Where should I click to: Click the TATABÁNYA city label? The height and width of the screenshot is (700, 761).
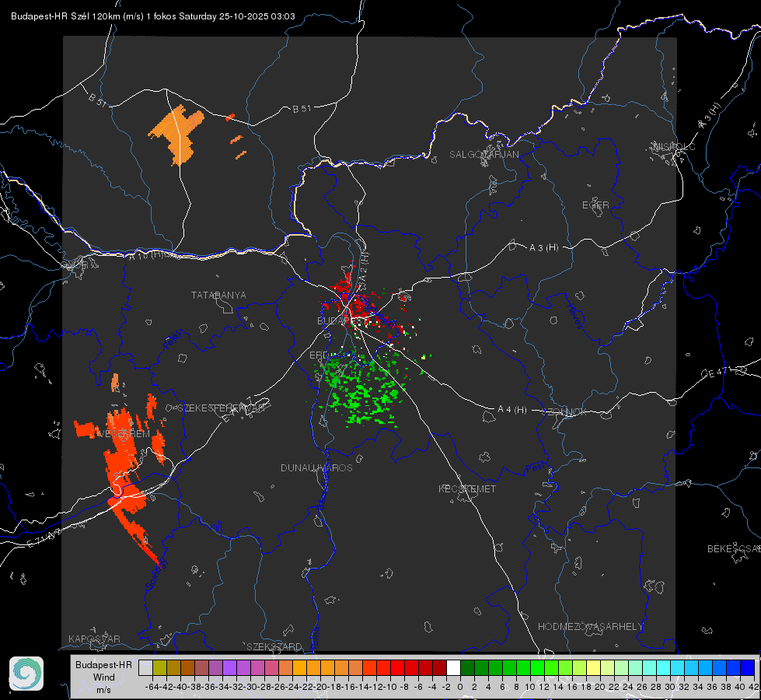[x=218, y=295]
